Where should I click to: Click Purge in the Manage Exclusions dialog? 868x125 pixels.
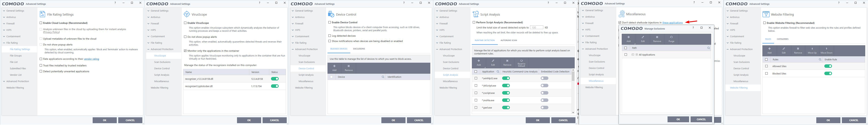(671, 39)
